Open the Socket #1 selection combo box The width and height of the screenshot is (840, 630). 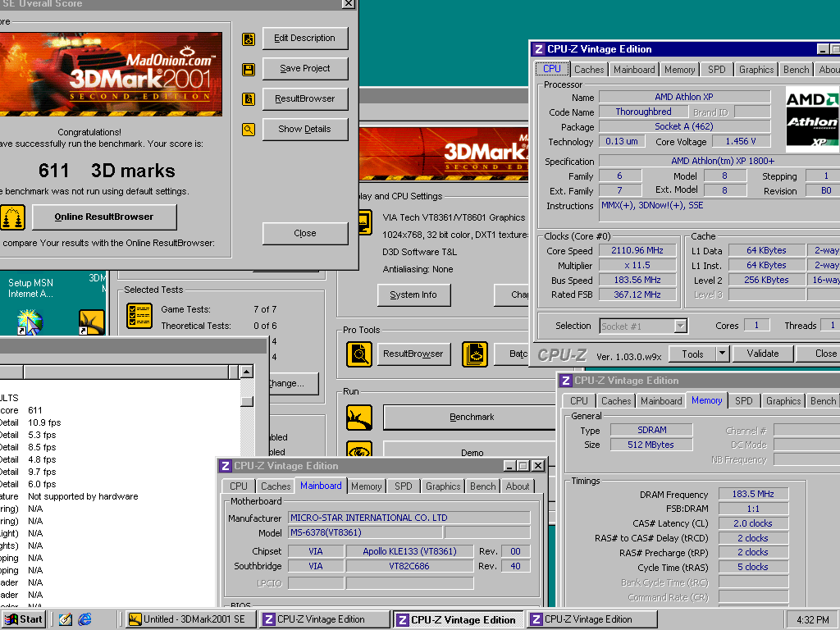[x=680, y=326]
